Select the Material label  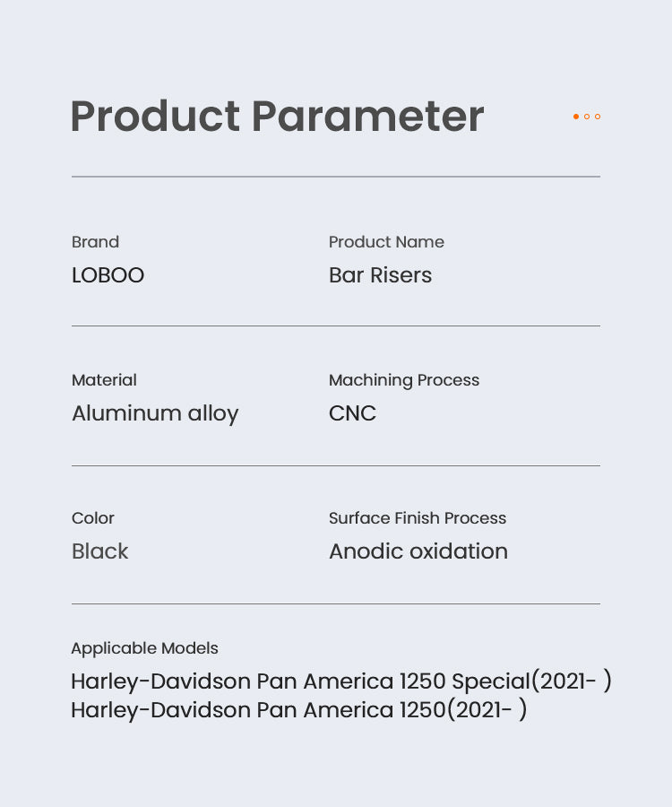tap(104, 380)
